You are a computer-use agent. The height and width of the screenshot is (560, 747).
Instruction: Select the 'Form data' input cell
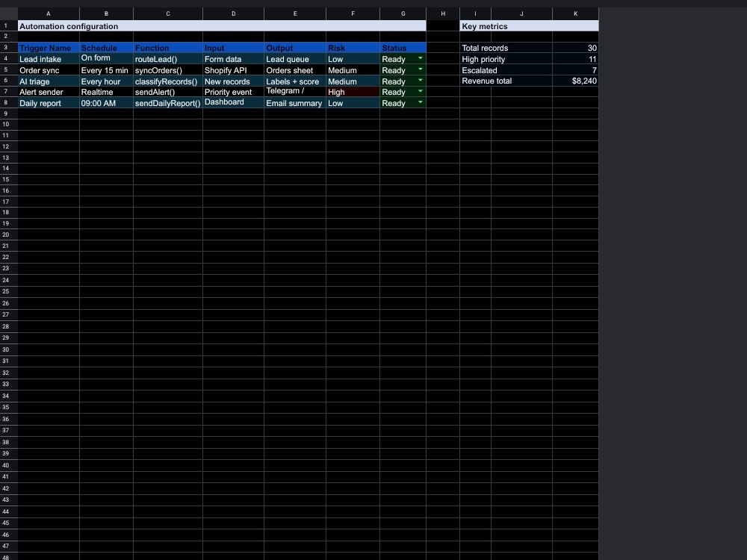click(233, 58)
